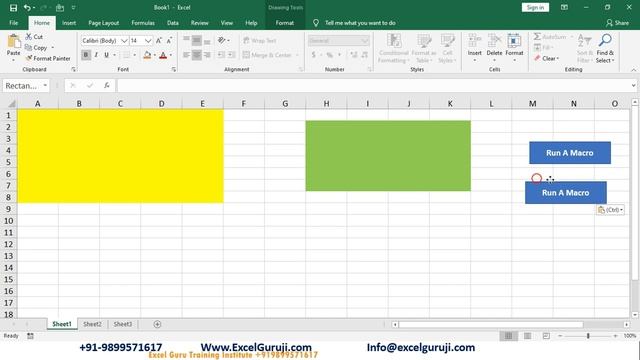Screen dimensions: 640x360
Task: Open the Orientation text rotation tool
Action: 222,40
